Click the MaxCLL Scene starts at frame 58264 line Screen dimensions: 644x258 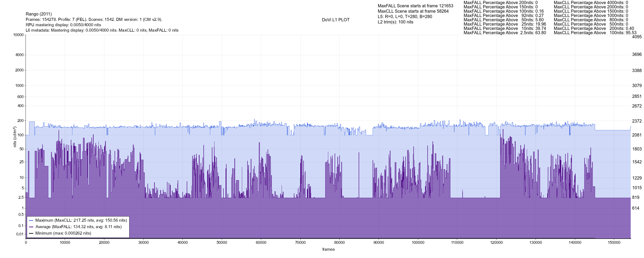point(413,11)
